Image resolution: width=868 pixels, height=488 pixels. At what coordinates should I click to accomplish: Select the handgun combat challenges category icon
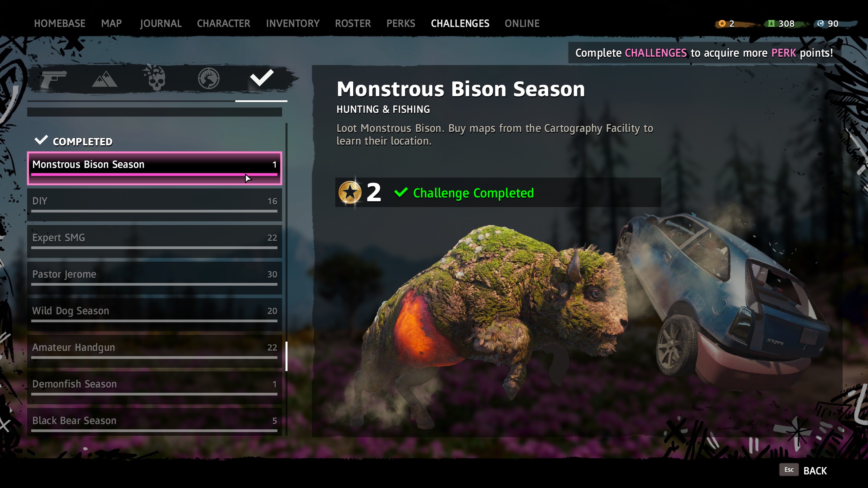pos(53,79)
